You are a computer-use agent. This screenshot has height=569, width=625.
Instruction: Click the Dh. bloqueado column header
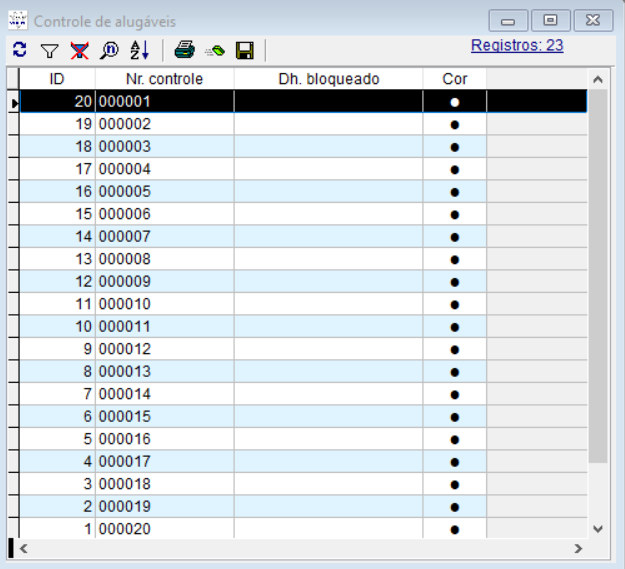pos(328,79)
